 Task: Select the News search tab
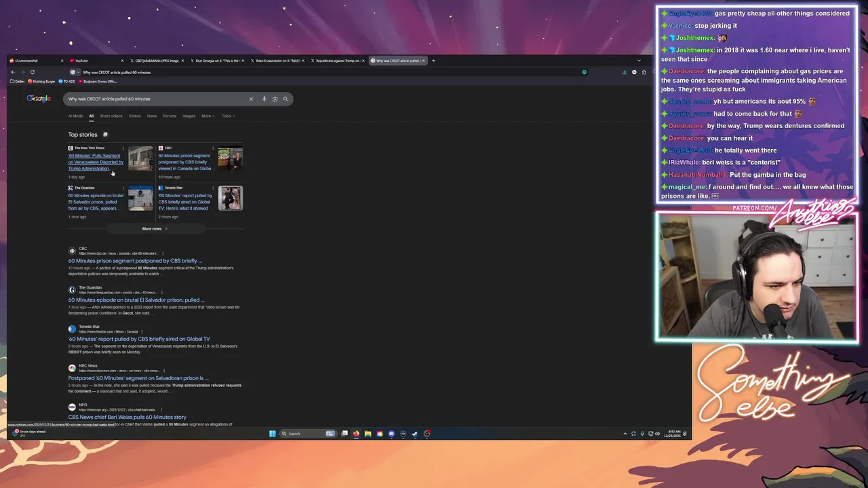(152, 116)
